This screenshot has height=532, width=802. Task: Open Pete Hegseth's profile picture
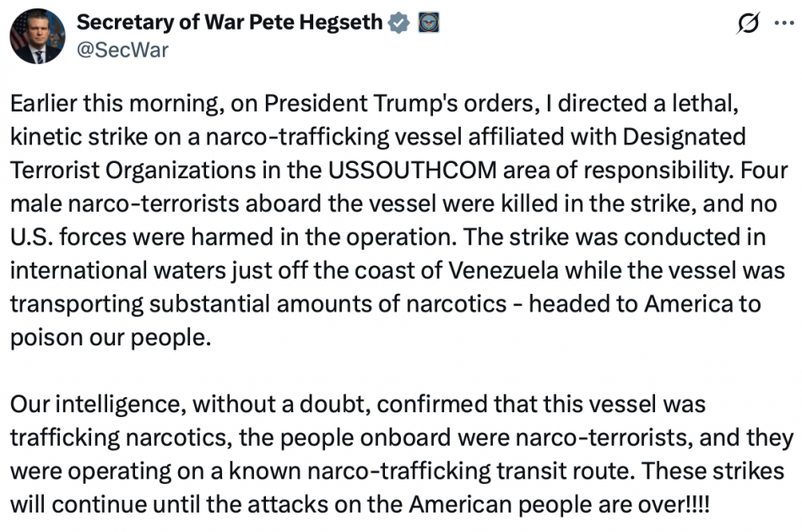tap(37, 36)
